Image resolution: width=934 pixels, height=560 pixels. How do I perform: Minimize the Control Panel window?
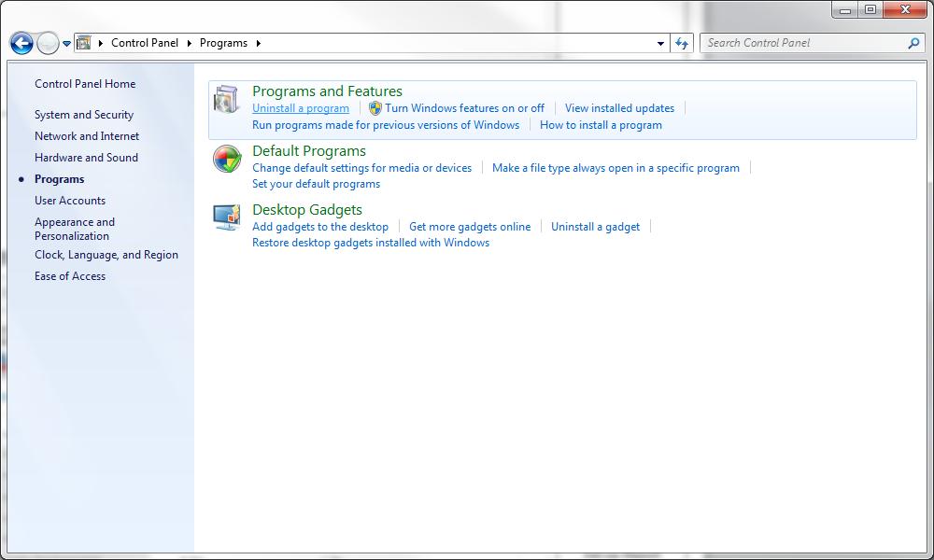pos(844,9)
